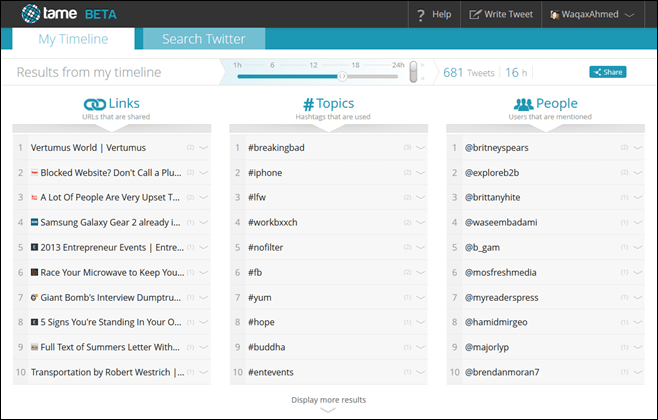The image size is (658, 420).
Task: Click the 16 h duration indicator
Action: pyautogui.click(x=516, y=73)
